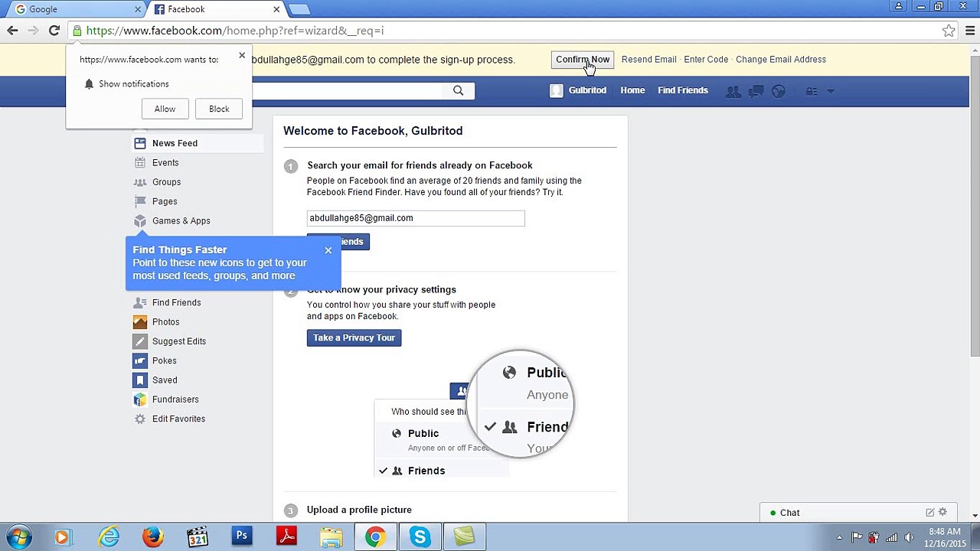Image resolution: width=980 pixels, height=551 pixels.
Task: Open Find Friends in the left sidebar
Action: tap(176, 302)
